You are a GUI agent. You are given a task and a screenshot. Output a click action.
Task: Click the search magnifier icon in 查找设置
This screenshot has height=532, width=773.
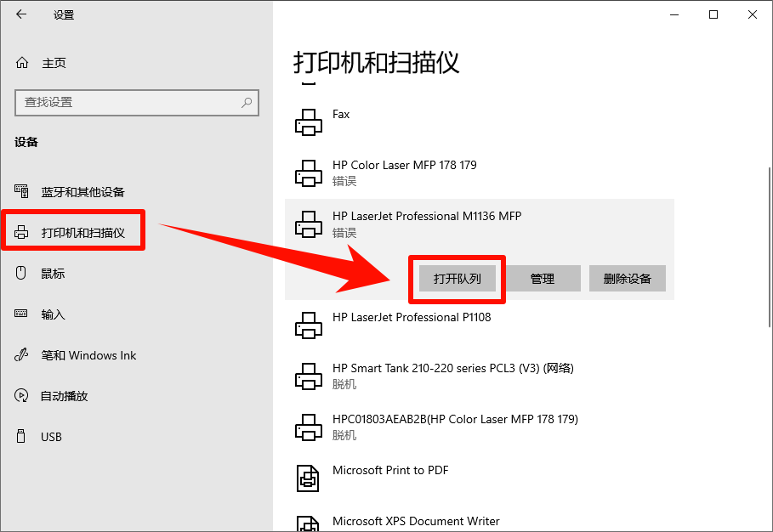click(x=247, y=103)
